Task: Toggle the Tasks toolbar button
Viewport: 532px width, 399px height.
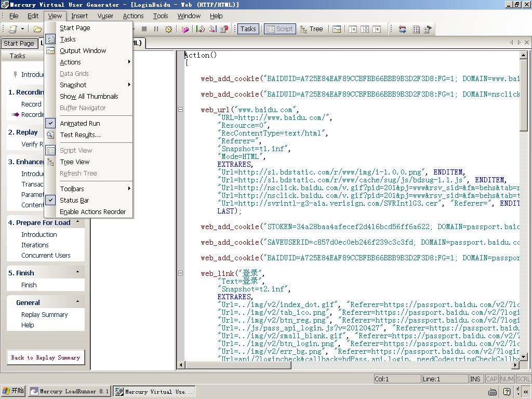Action: [248, 29]
